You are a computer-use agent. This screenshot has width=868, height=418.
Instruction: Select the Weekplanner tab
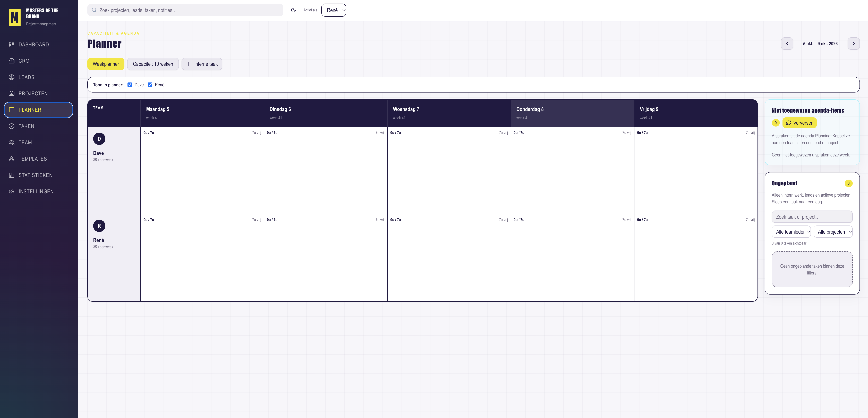(x=106, y=64)
